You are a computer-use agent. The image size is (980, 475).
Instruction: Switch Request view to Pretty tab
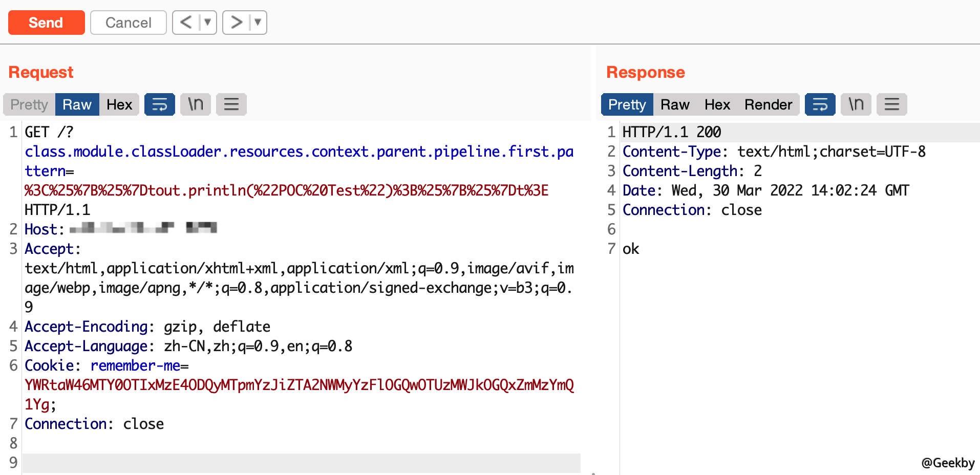tap(29, 104)
